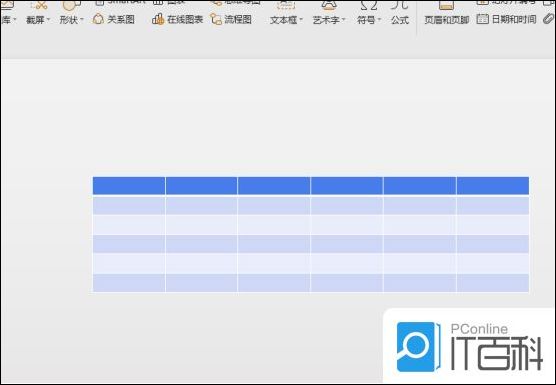Select the table's first dark-blue header cell
Viewport: 556px width, 385px height.
click(129, 186)
